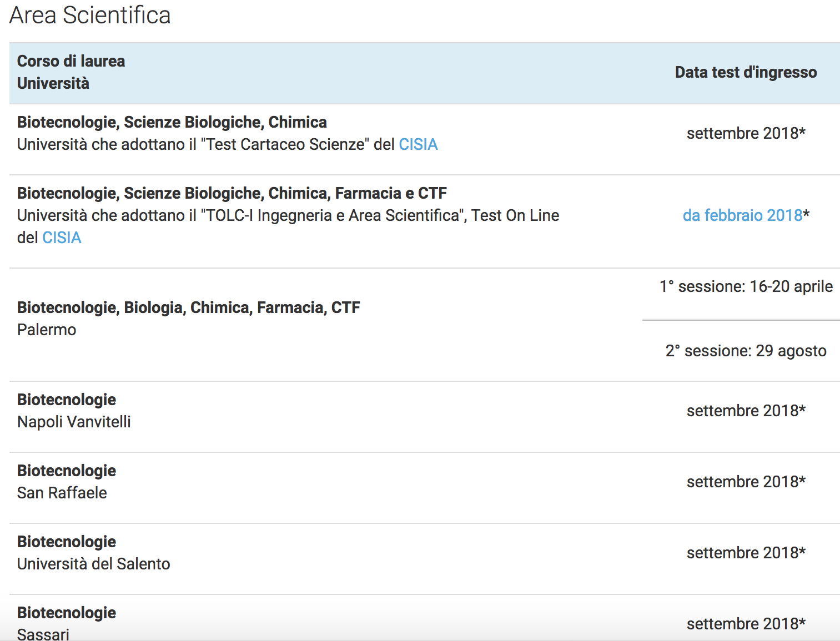Click the Università subheader text
Viewport: 840px width, 641px height.
click(53, 83)
